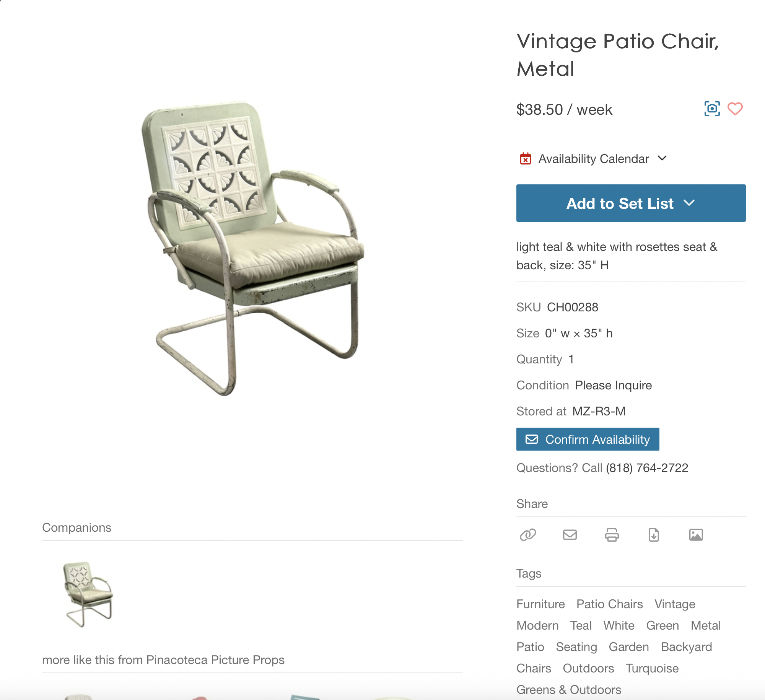Select the Vintage tag
The image size is (765, 700).
click(x=675, y=604)
